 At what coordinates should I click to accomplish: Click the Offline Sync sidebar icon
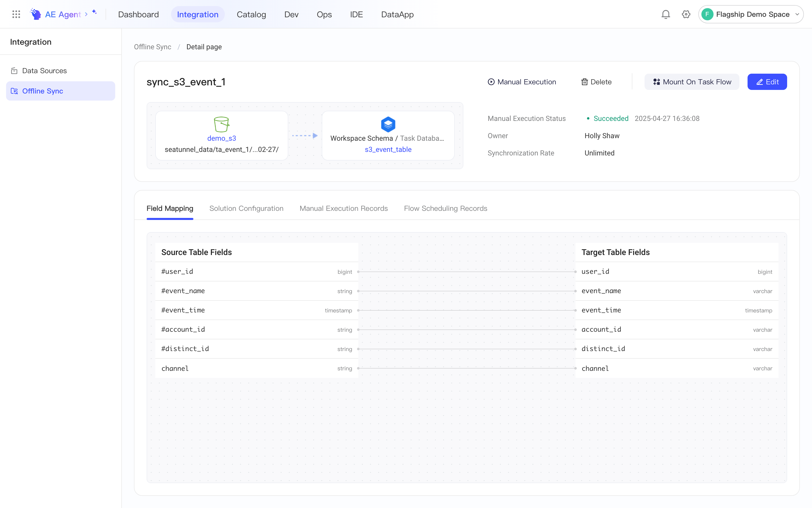click(14, 91)
